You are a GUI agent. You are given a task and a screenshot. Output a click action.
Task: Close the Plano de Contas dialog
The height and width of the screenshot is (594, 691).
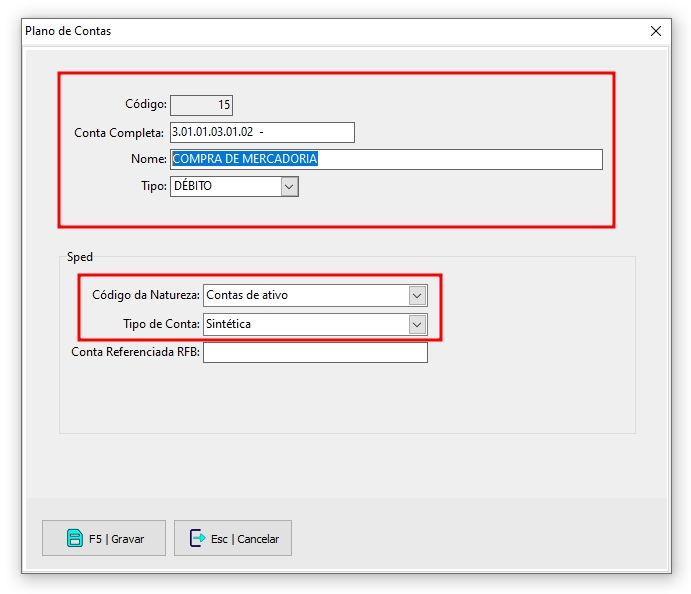656,31
